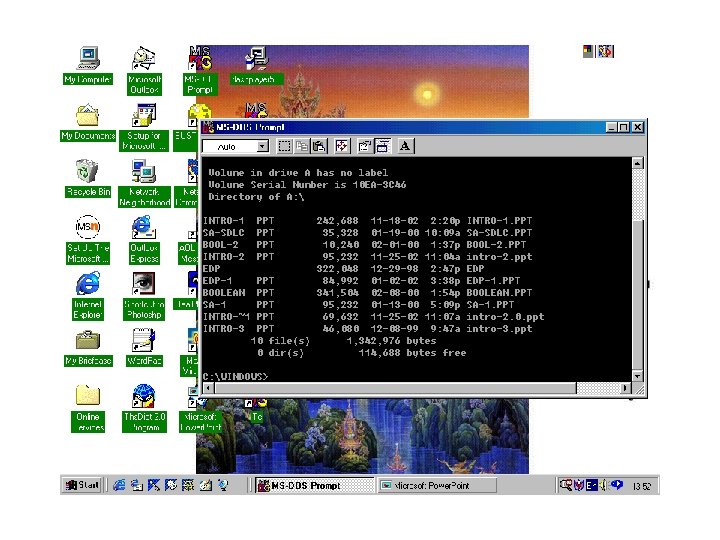Launch Internet Explorer from the quick launch bar
This screenshot has width=720, height=540.
click(119, 485)
